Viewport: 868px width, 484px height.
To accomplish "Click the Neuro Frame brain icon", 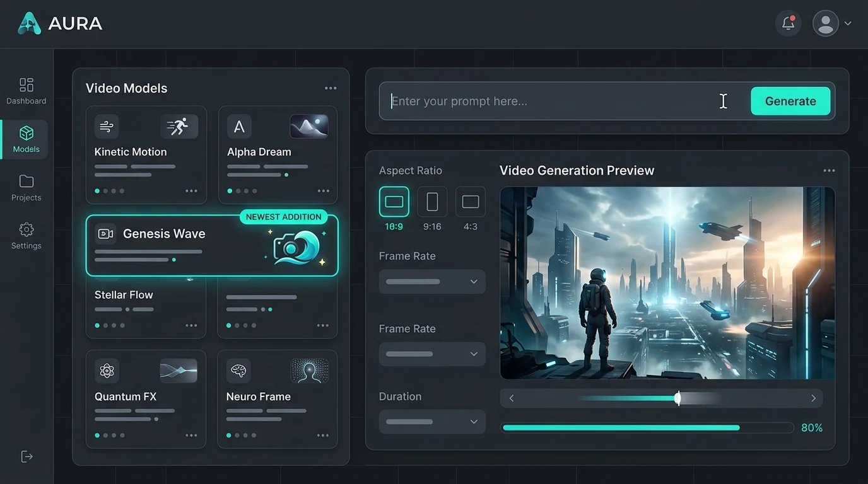I will pos(238,371).
